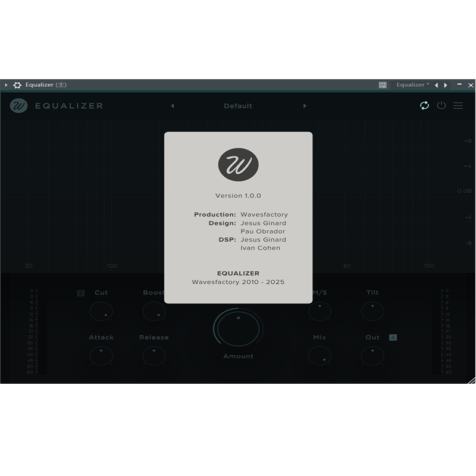
Task: Click the Pau Obrador credit name
Action: pyautogui.click(x=263, y=231)
